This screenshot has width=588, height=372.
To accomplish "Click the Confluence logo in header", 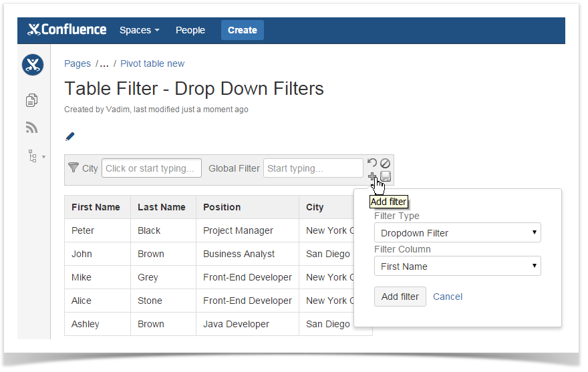I will point(67,30).
